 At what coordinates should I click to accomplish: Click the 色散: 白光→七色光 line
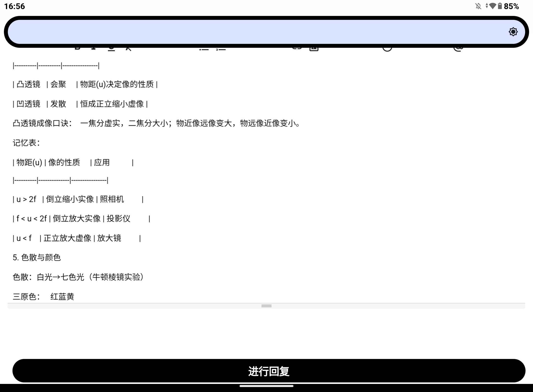78,277
